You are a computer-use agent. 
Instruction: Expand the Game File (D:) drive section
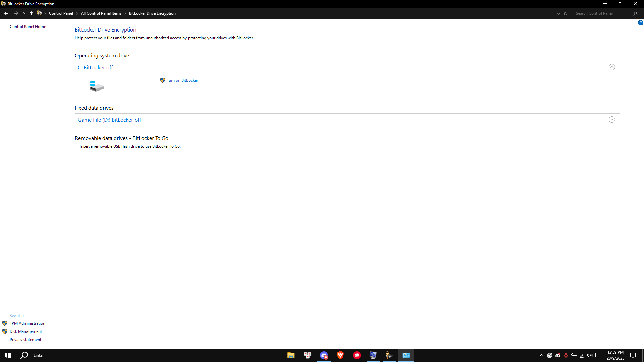612,120
